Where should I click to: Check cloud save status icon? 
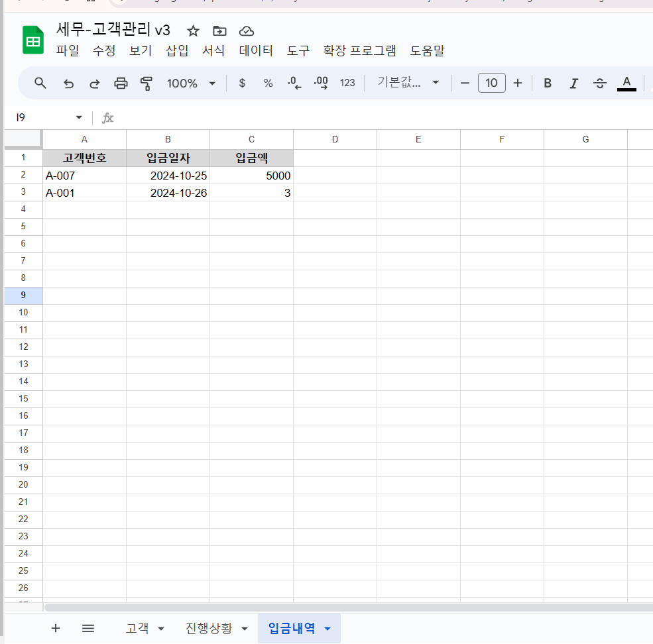247,31
